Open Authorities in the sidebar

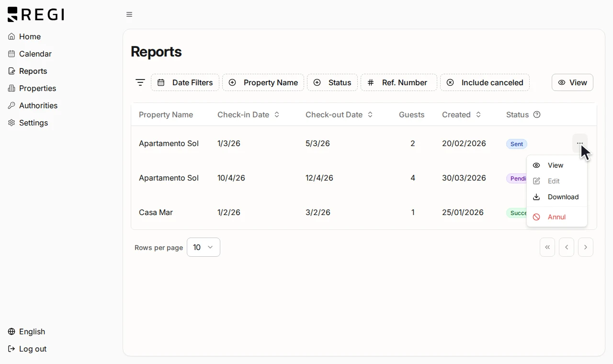tap(33, 105)
